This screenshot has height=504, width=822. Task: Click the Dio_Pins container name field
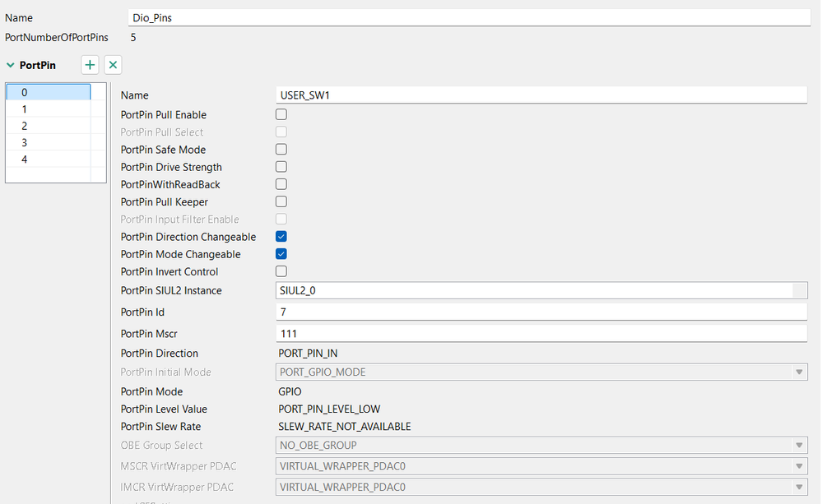[469, 17]
